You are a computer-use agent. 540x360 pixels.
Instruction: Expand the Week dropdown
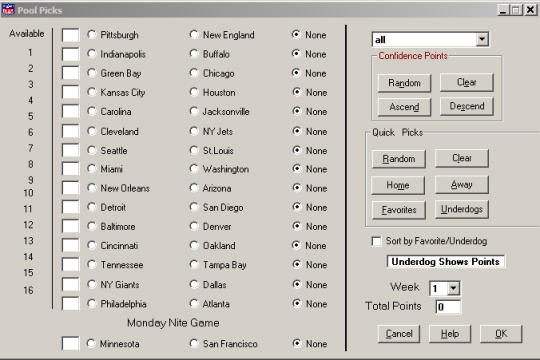[453, 288]
